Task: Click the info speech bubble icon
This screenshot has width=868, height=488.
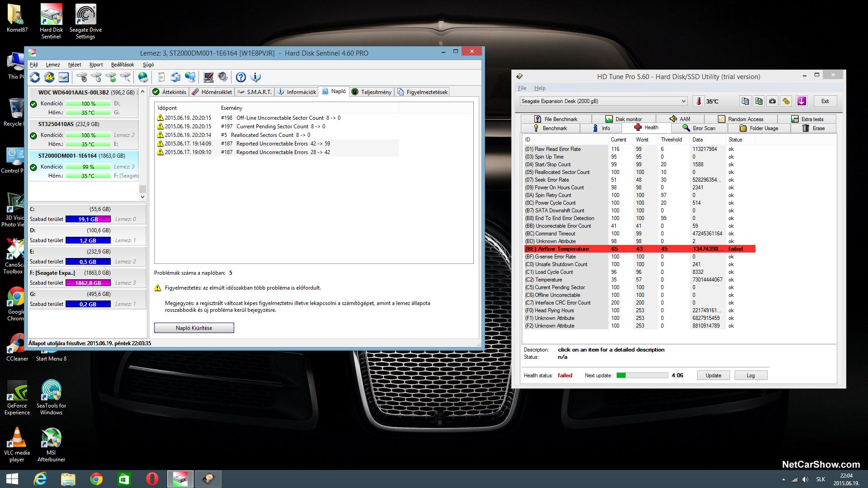Action: coord(255,77)
